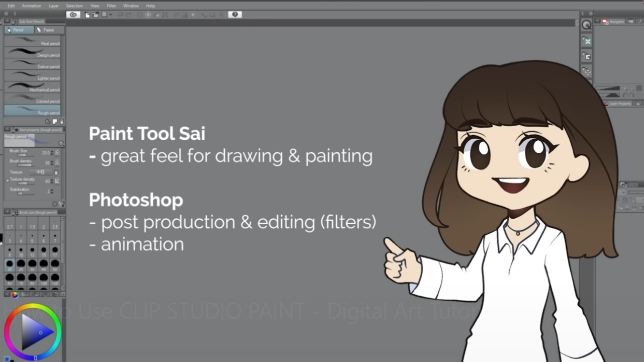The width and height of the screenshot is (644, 362).
Task: Open CLIP STUDIO spiral icon in command bar
Action: coord(73,15)
